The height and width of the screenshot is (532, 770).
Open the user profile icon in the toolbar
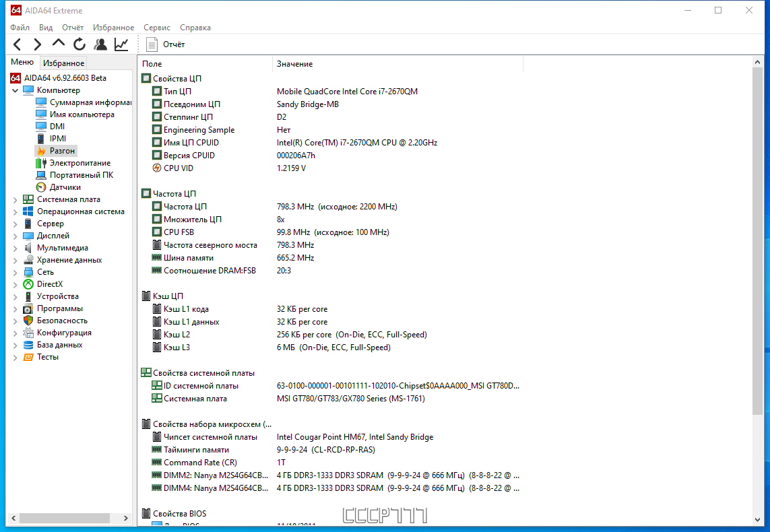click(x=100, y=44)
